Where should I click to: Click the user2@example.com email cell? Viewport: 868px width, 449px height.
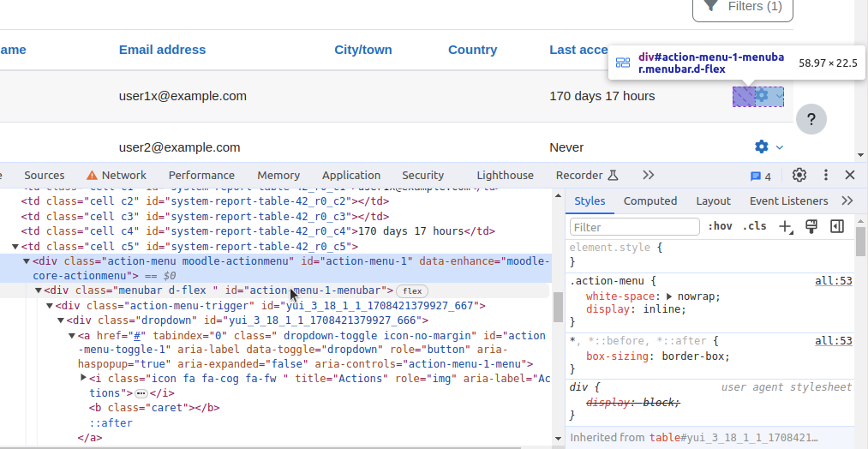click(x=179, y=148)
